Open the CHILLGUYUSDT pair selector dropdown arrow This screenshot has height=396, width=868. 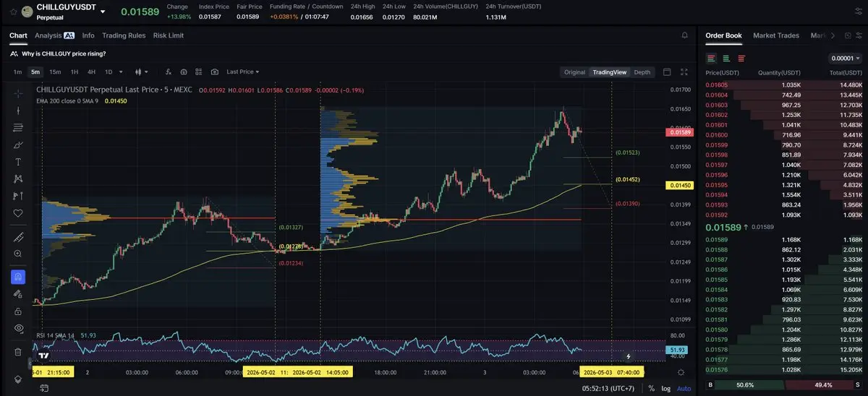103,12
